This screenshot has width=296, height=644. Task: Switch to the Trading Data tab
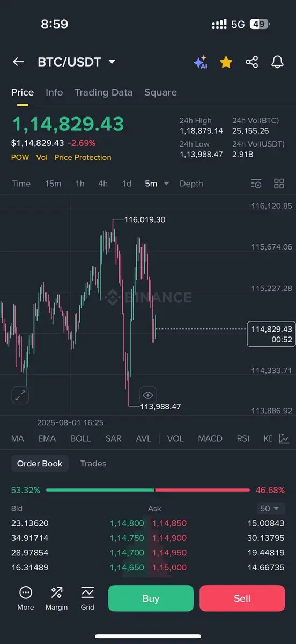pos(103,92)
